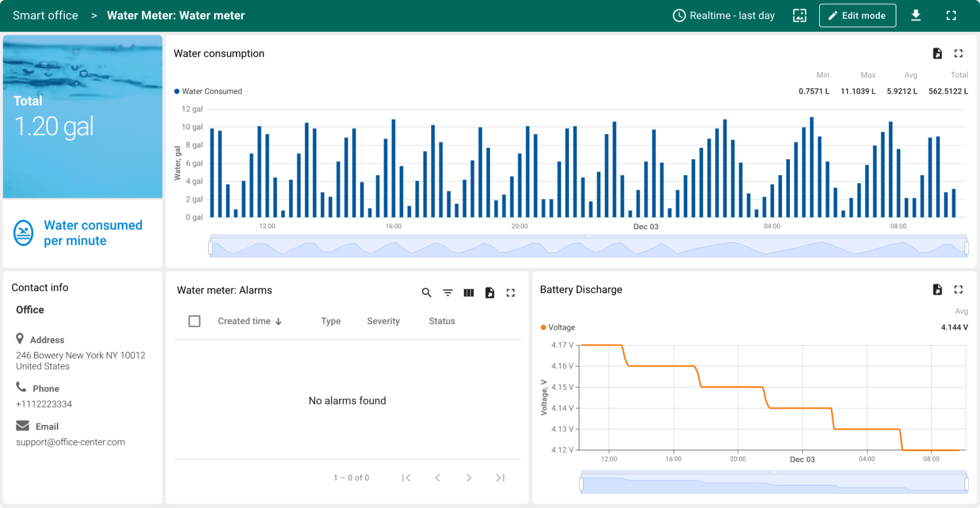Toggle the Water Consumed legend series
This screenshot has width=980, height=508.
tap(208, 92)
